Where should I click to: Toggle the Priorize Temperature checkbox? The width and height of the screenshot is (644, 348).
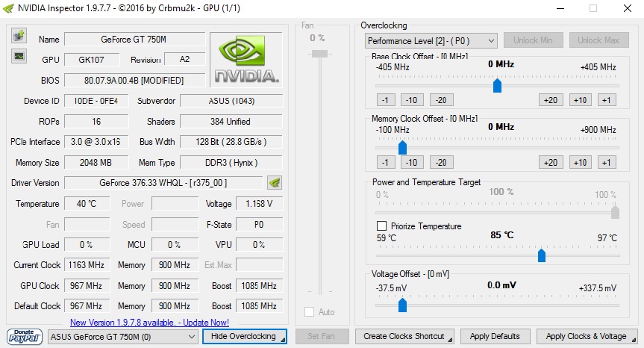[381, 226]
